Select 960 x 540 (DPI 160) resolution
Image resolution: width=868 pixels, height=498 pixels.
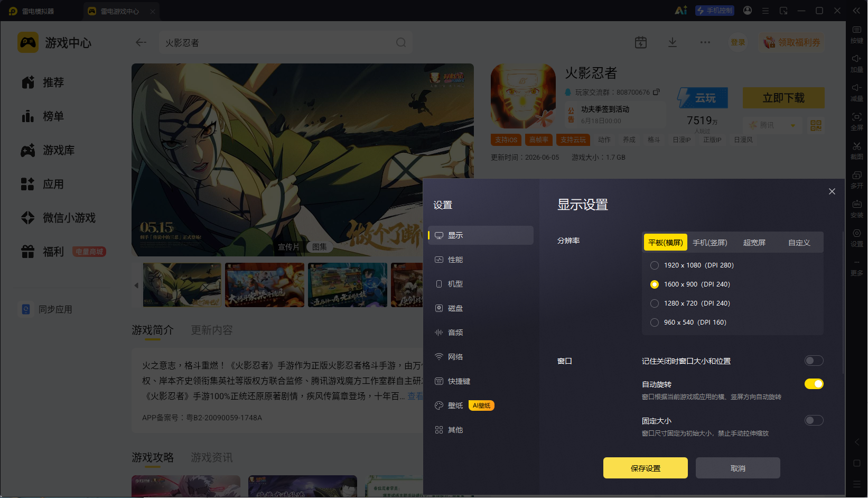[655, 322]
